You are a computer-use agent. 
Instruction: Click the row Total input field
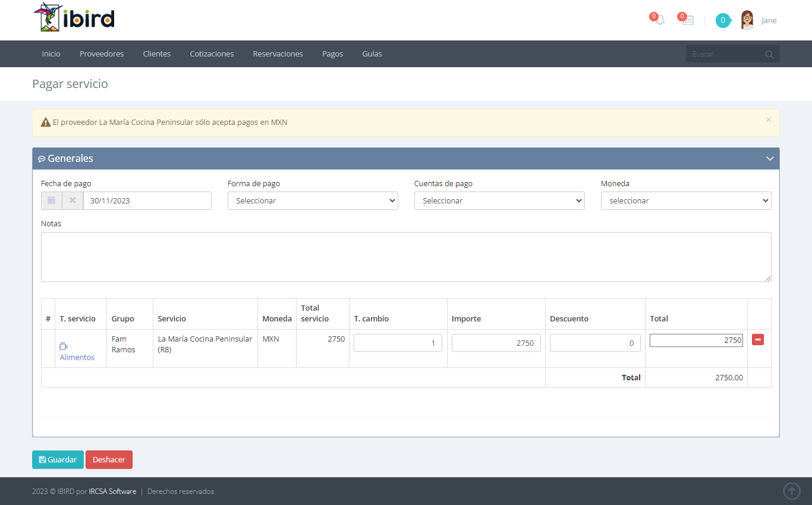[696, 340]
